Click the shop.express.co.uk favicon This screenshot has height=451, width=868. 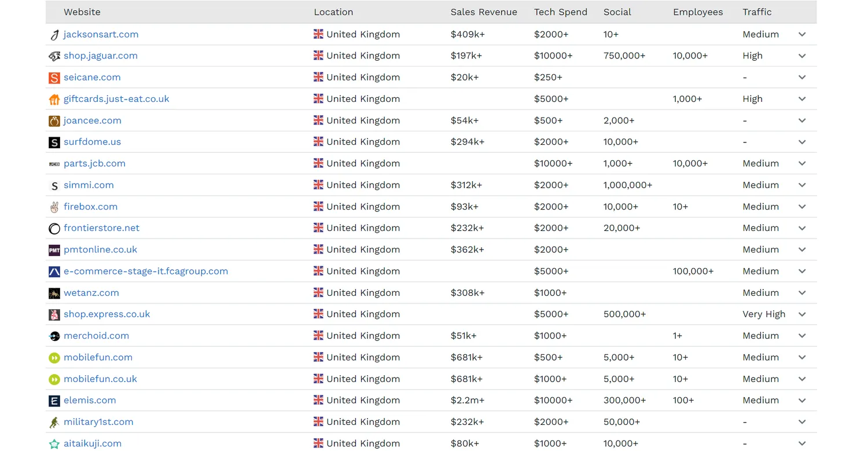(54, 315)
